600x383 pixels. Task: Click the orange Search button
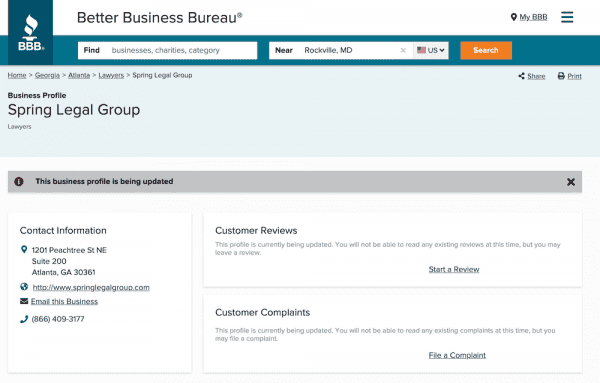coord(486,51)
